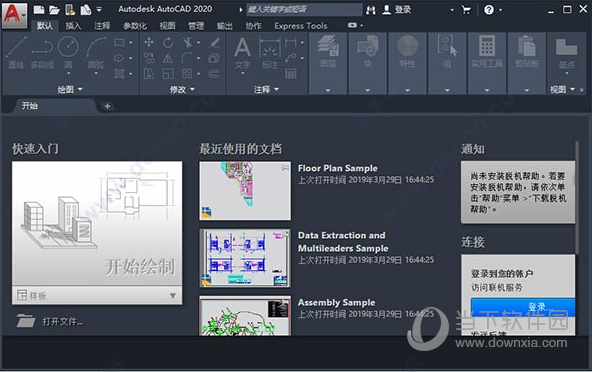592x372 pixels.
Task: Click the blue Help question mark icon
Action: click(489, 10)
